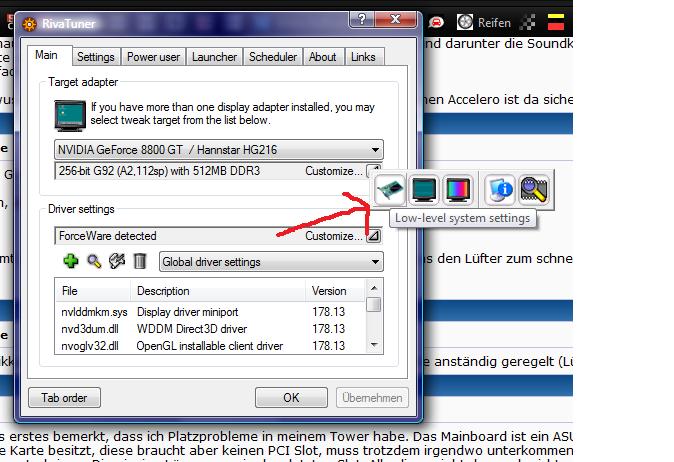Image resolution: width=674 pixels, height=462 pixels.
Task: Open the Launcher tab
Action: 214,57
